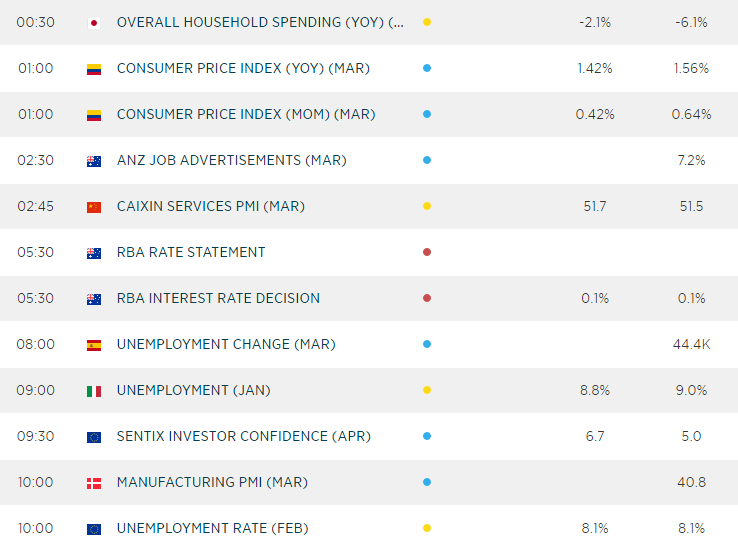The image size is (738, 539).
Task: Open the Caixin Services PMI (Mar) event
Action: click(x=211, y=206)
